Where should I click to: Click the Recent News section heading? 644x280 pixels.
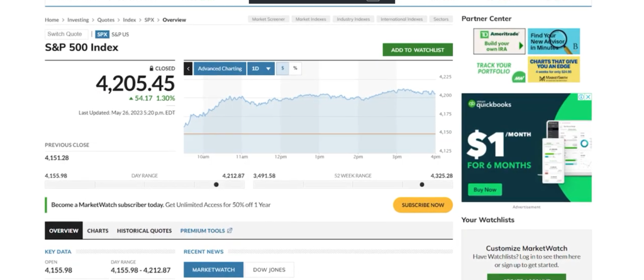(x=203, y=252)
